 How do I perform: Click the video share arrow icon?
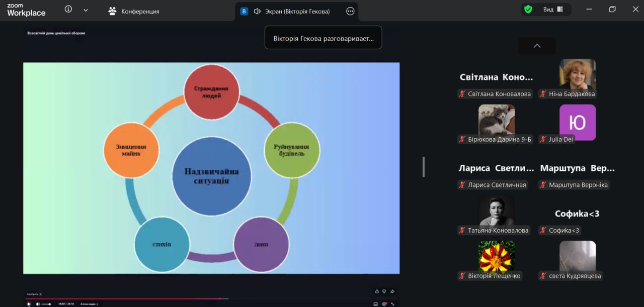[x=392, y=291]
